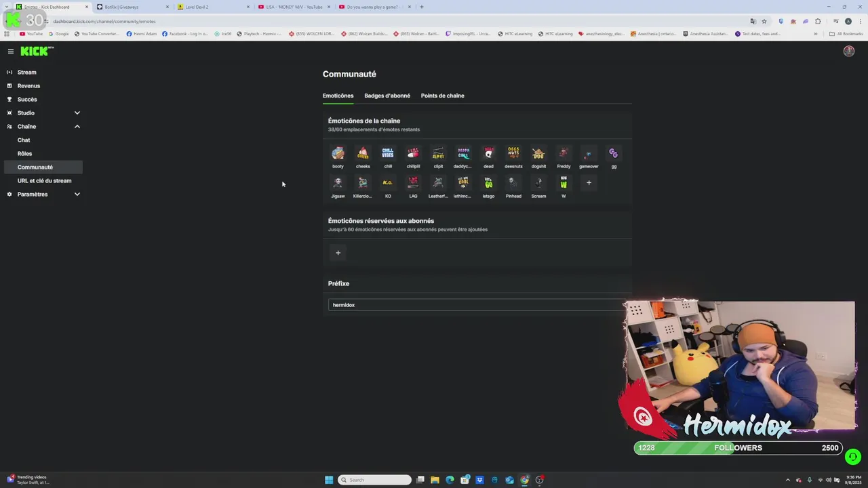Switch to BotRix Giveaways browser tab
The height and width of the screenshot is (488, 868).
pos(133,7)
